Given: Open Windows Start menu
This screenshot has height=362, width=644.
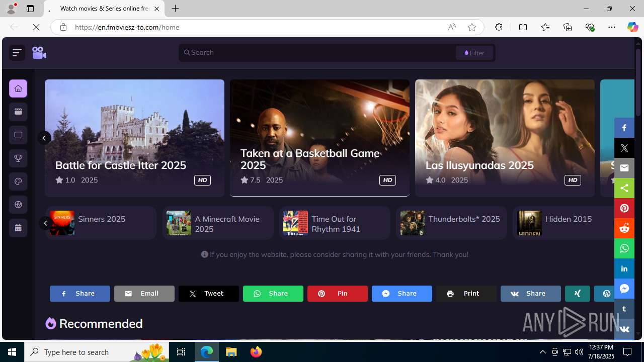Looking at the screenshot, I should pos(12,352).
